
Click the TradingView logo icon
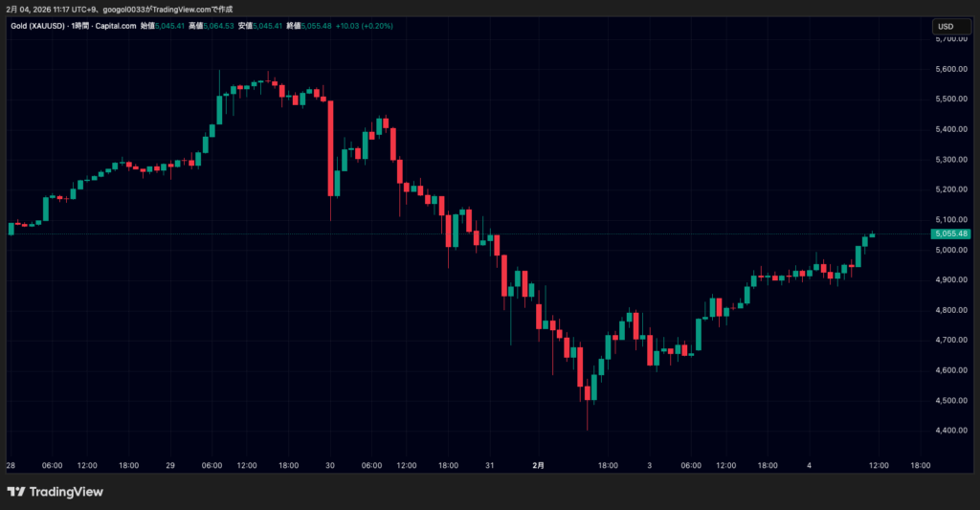16,492
